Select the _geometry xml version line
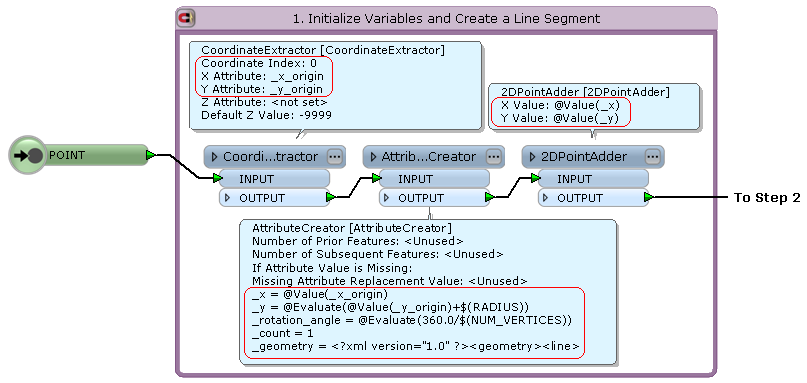This screenshot has height=383, width=807. (x=416, y=346)
